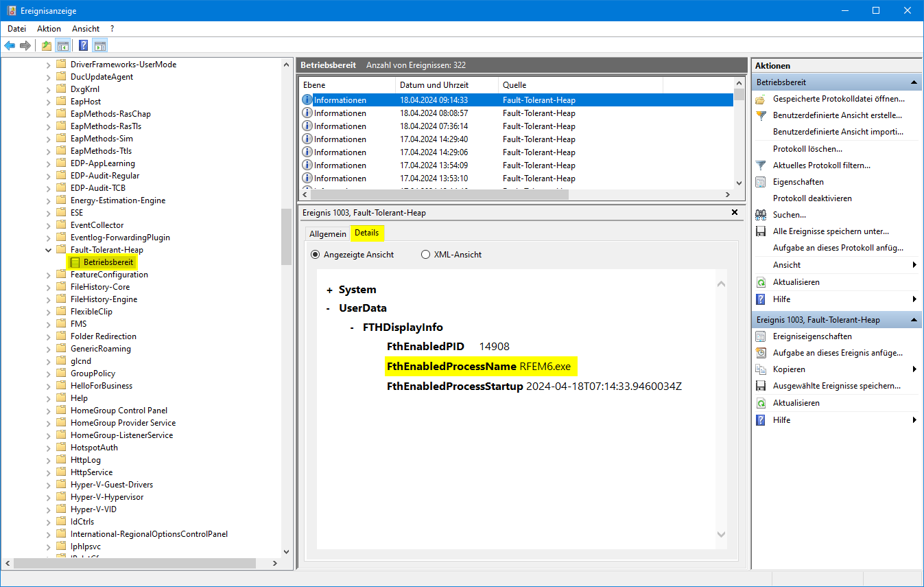The width and height of the screenshot is (924, 587).
Task: Click Benutzerdefinierte Ansicht importieren action
Action: [838, 132]
